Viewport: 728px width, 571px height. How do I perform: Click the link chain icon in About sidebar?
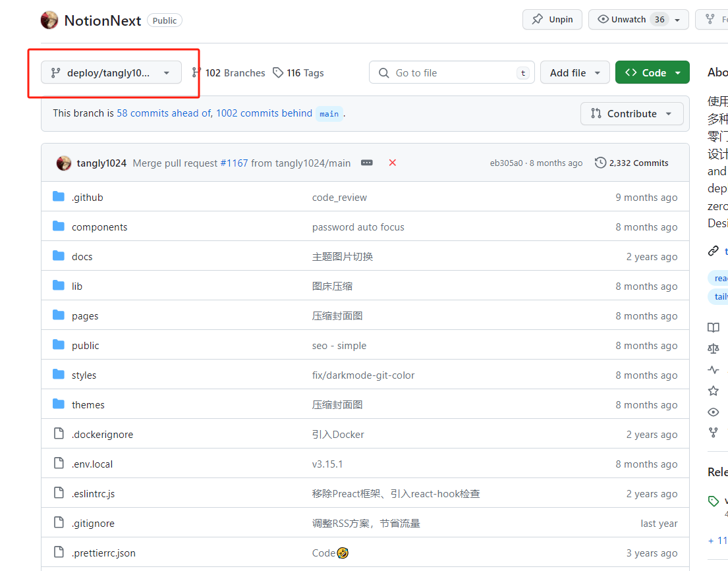[x=714, y=251]
